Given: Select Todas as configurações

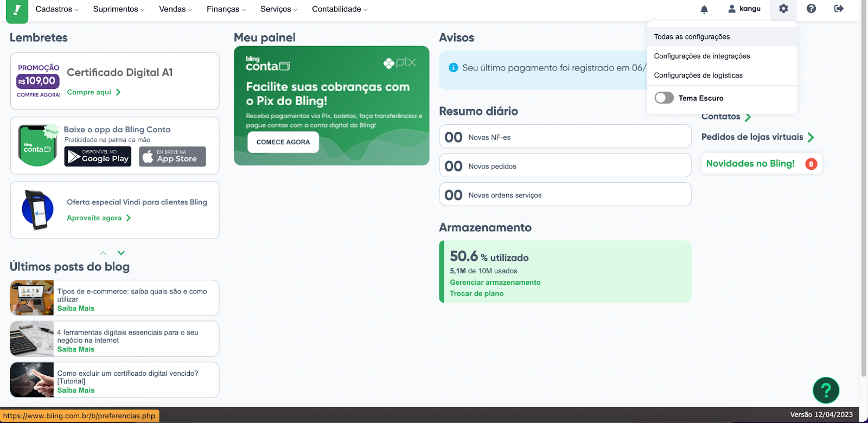Looking at the screenshot, I should [x=722, y=37].
